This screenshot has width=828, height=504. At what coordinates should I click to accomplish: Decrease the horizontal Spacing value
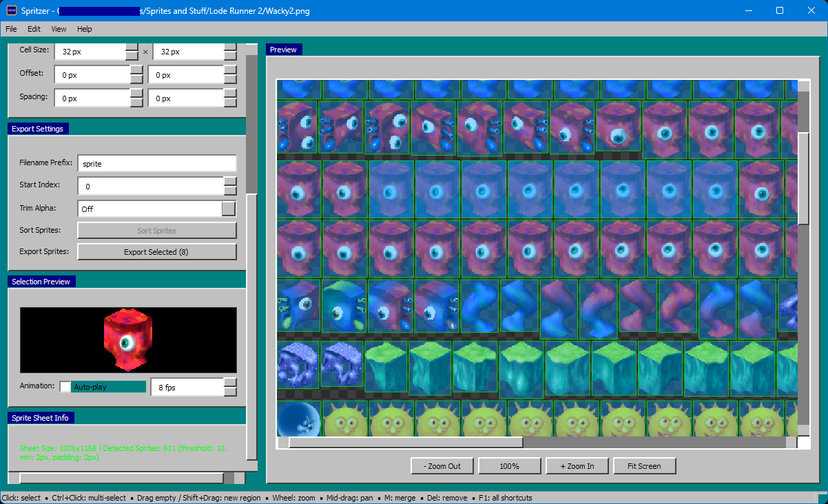click(136, 103)
